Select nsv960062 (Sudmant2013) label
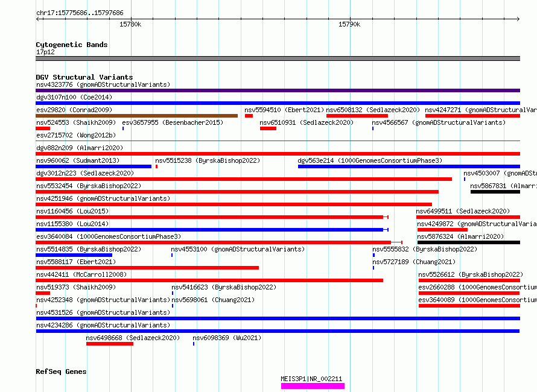The width and height of the screenshot is (537, 392). click(78, 160)
